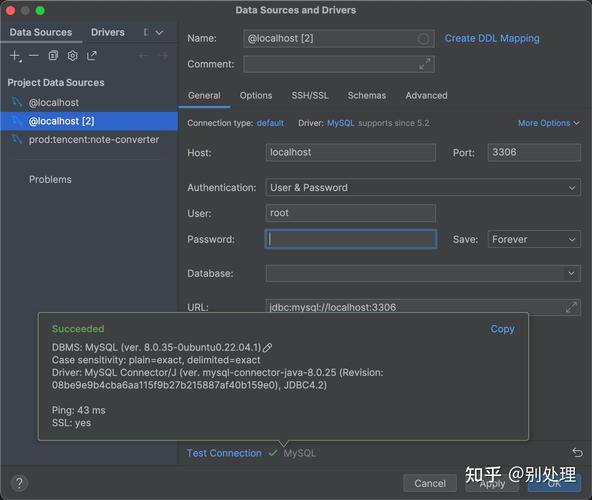Open the Authentication dropdown
592x500 pixels.
tap(423, 187)
